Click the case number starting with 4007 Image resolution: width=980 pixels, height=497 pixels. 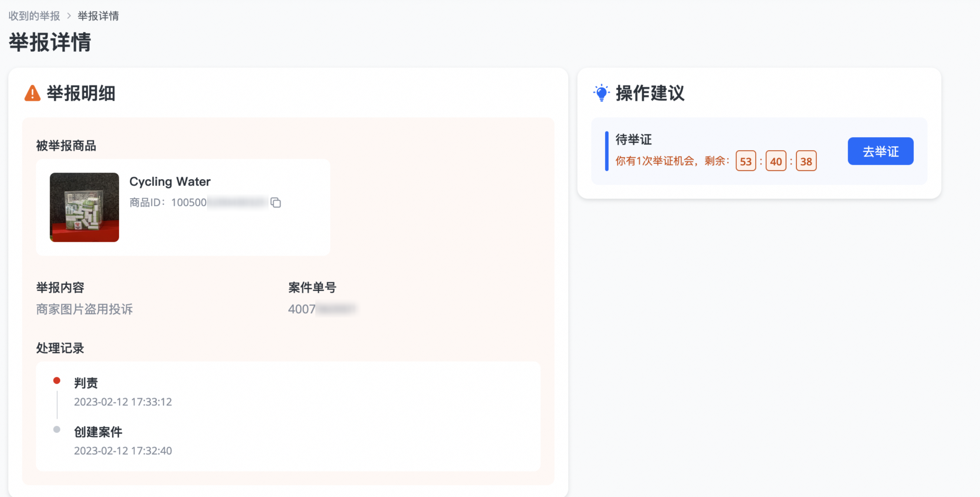pos(322,309)
